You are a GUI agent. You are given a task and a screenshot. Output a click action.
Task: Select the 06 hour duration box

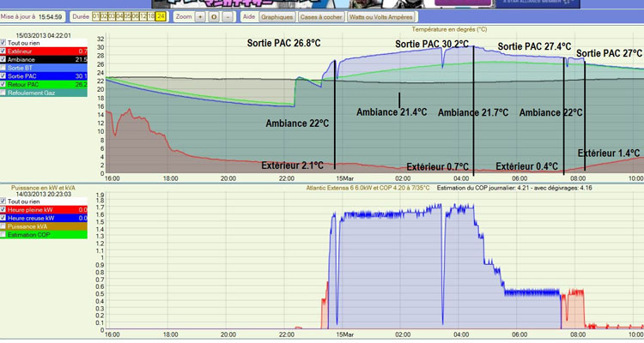(x=136, y=16)
